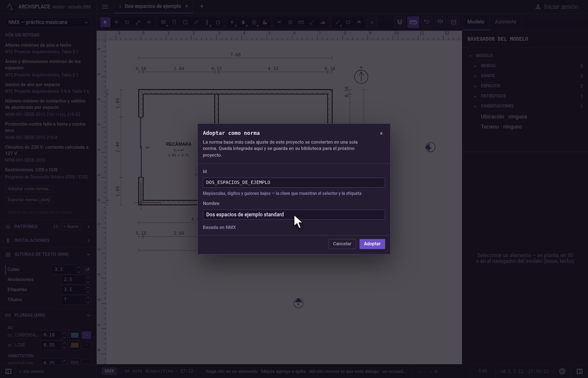Select the grid hash tool in the toolbar
The width and height of the screenshot is (588, 378).
pyautogui.click(x=290, y=22)
